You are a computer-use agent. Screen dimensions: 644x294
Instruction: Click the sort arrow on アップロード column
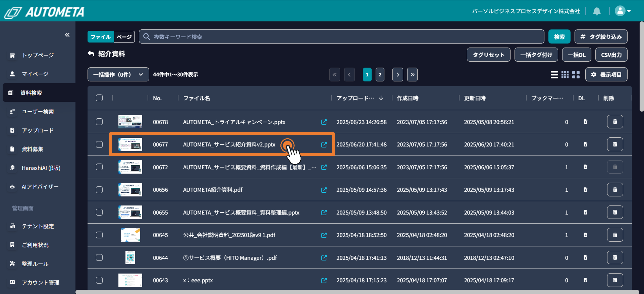[381, 98]
